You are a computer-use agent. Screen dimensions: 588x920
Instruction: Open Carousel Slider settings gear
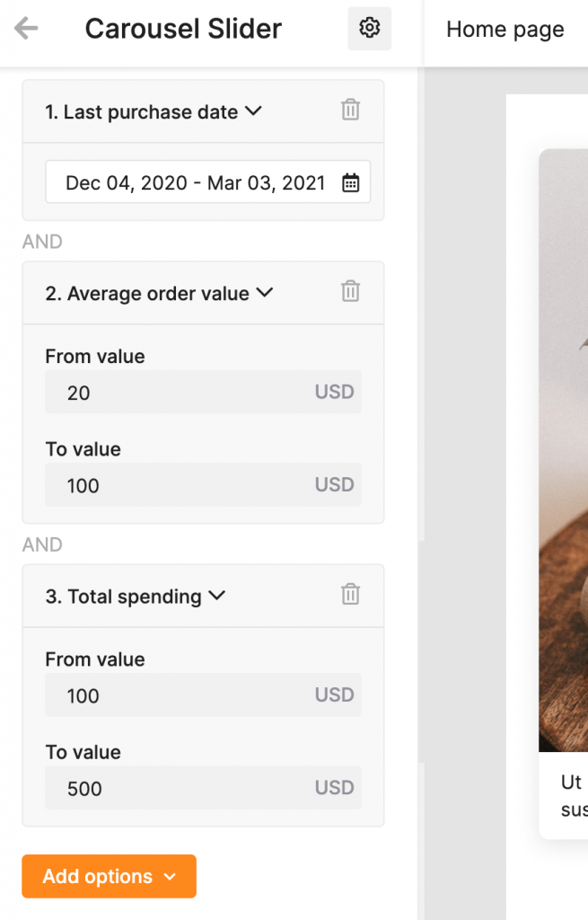(x=369, y=28)
